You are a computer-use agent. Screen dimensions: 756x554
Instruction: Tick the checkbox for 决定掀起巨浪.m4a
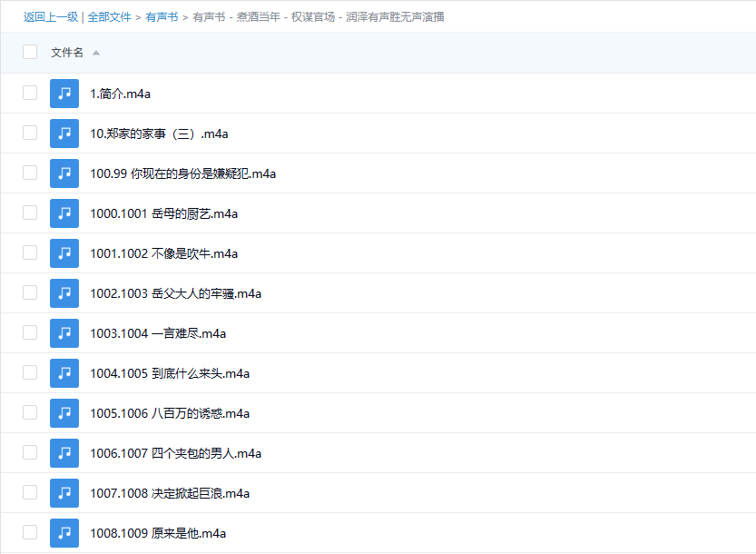click(30, 492)
